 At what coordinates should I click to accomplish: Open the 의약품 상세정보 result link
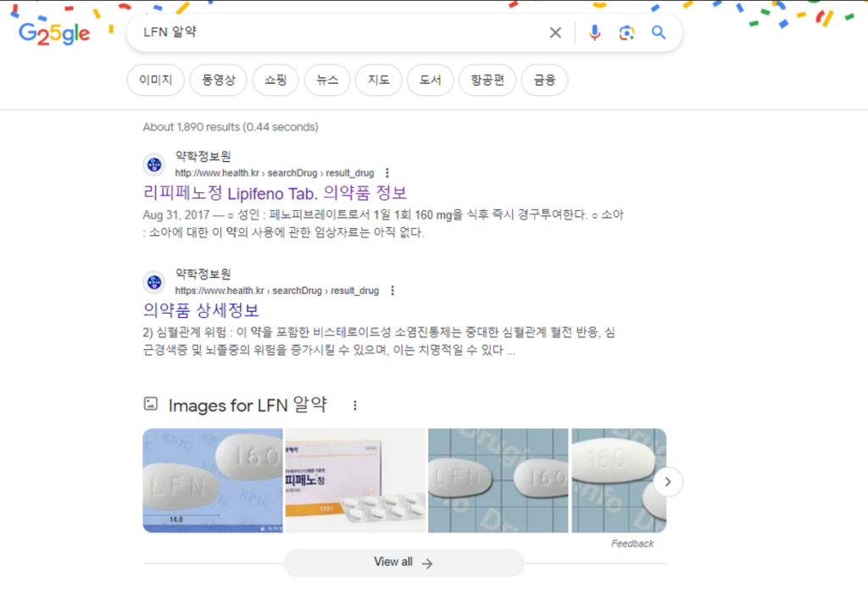pos(201,310)
